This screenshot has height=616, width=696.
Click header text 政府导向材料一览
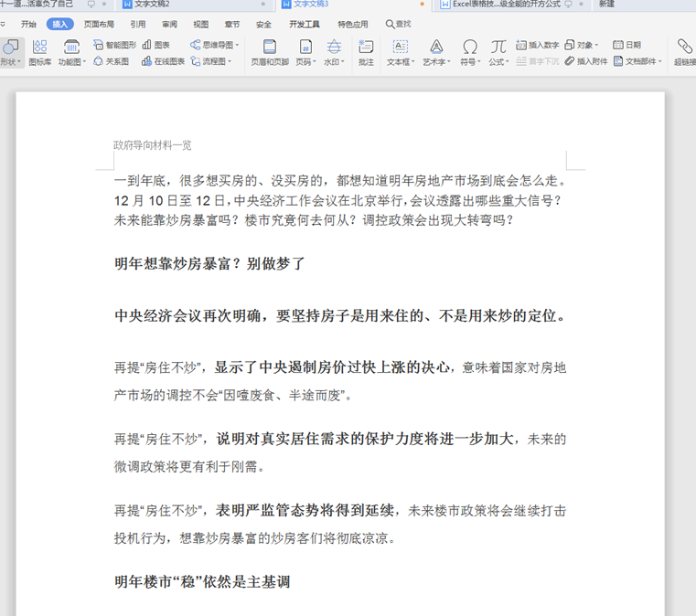point(152,145)
